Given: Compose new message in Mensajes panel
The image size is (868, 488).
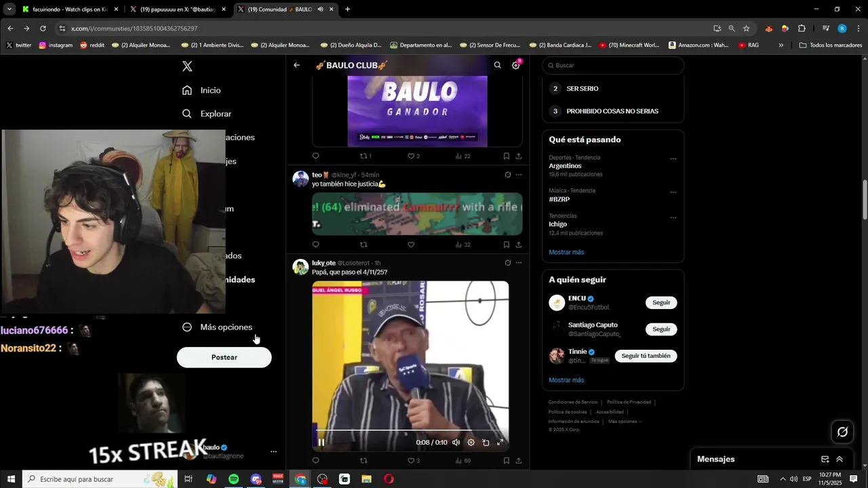Looking at the screenshot, I should pyautogui.click(x=825, y=459).
